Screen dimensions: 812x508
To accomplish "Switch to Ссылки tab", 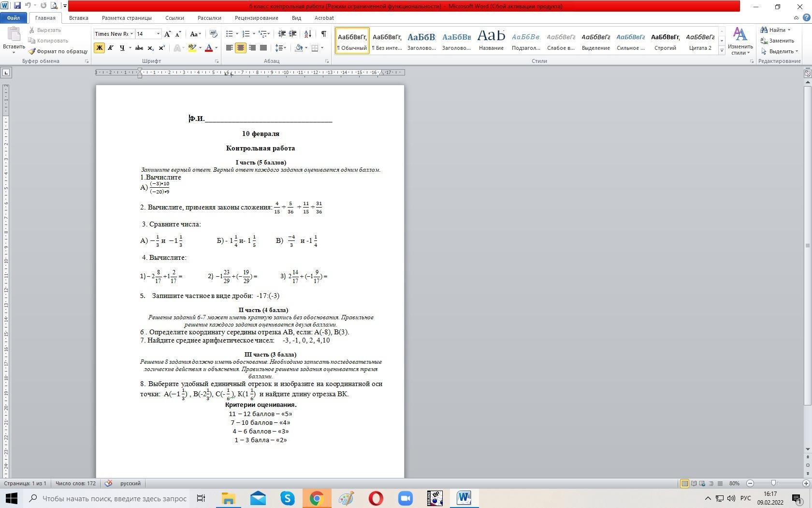I will click(174, 18).
